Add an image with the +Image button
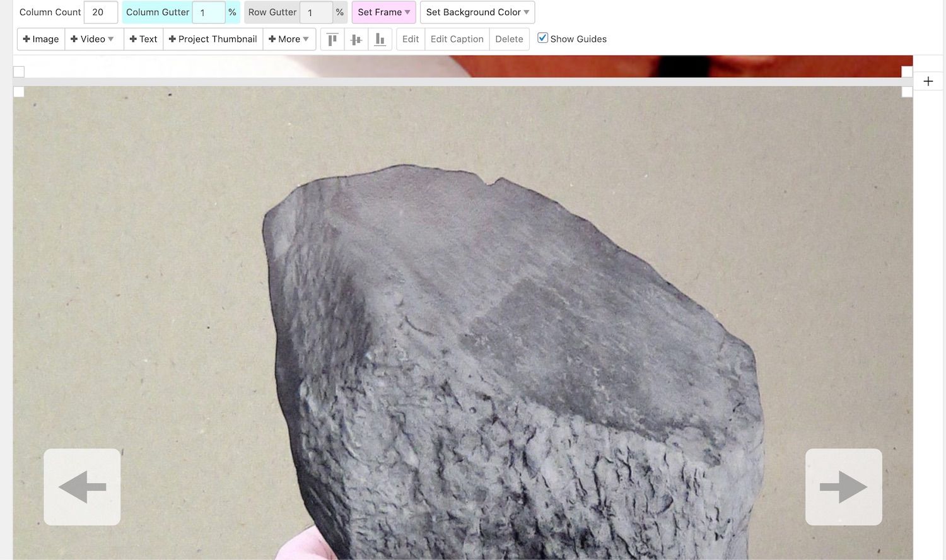This screenshot has height=560, width=946. tap(41, 39)
